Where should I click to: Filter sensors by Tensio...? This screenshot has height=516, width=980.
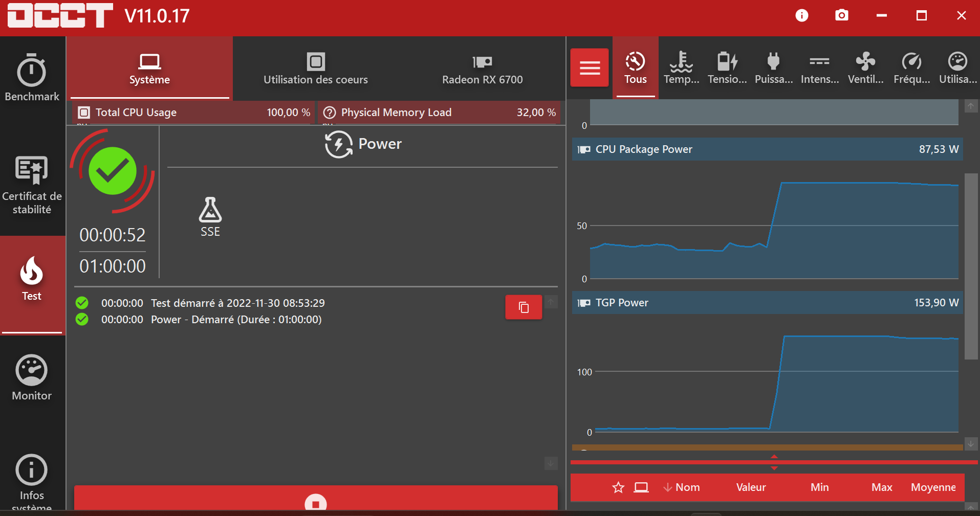[727, 68]
